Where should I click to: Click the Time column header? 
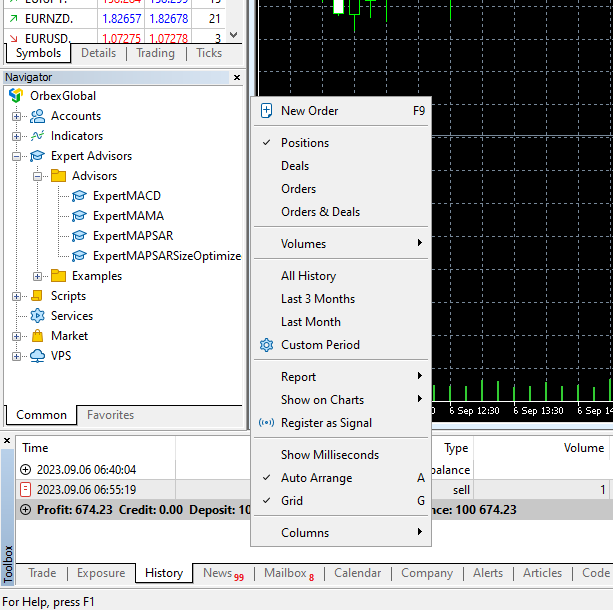point(95,448)
